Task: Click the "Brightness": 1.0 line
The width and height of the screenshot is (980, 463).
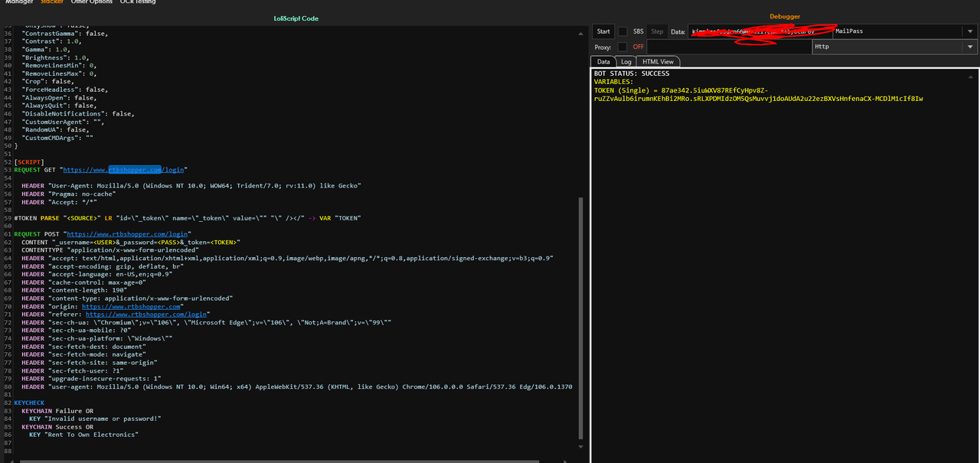Action: pos(56,57)
